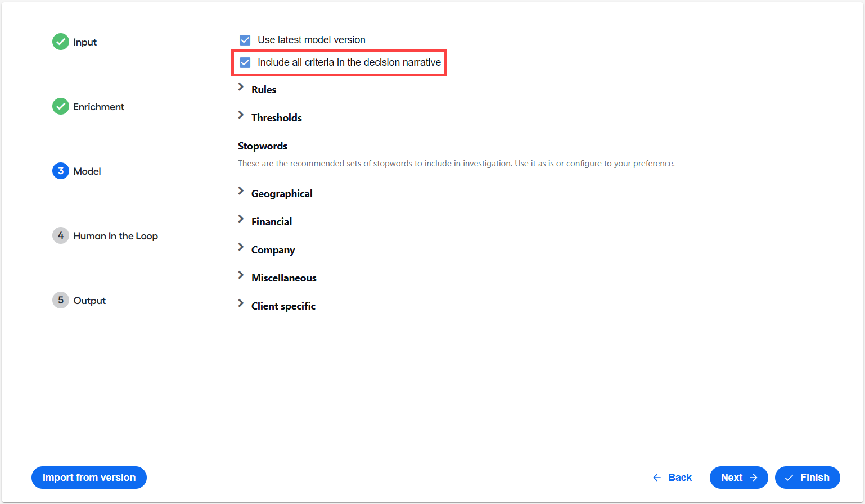The width and height of the screenshot is (865, 504).
Task: Go to Human In the Loop step
Action: [x=115, y=236]
